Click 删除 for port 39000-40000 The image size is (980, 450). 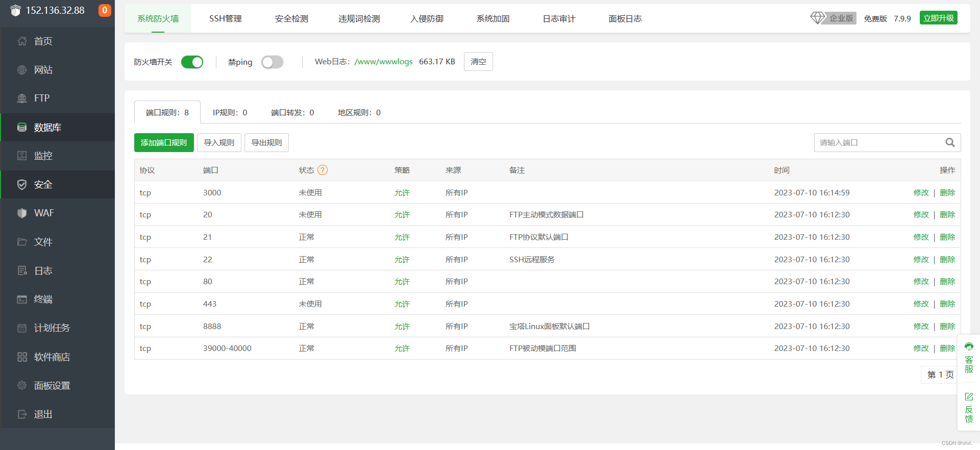click(x=947, y=348)
